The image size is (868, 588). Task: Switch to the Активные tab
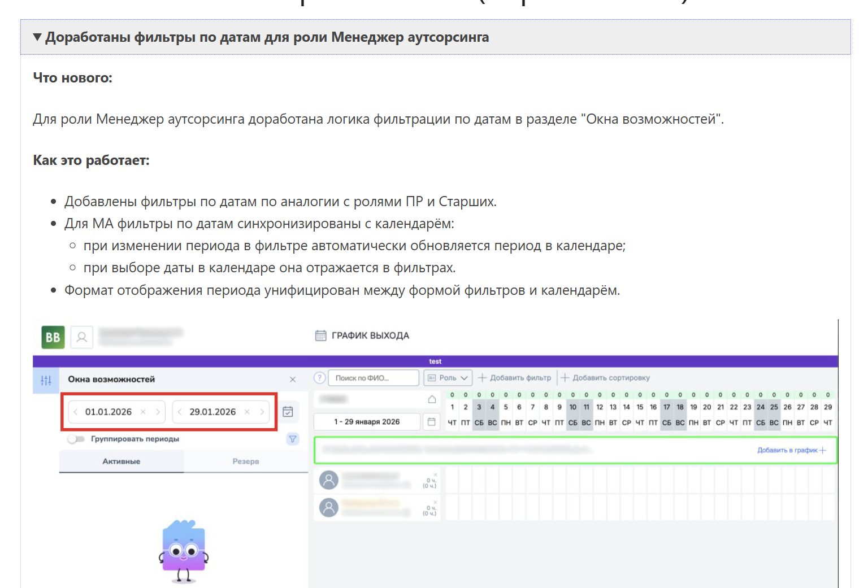[x=121, y=461]
